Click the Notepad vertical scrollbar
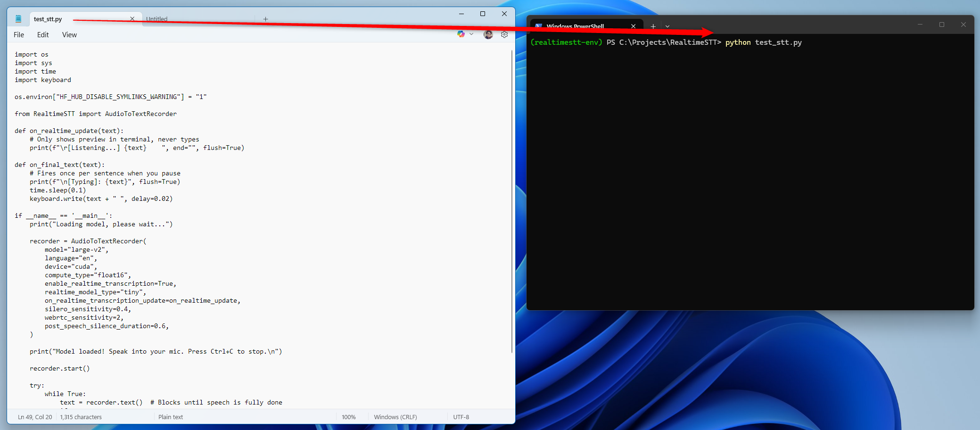Image resolution: width=980 pixels, height=430 pixels. click(x=512, y=201)
